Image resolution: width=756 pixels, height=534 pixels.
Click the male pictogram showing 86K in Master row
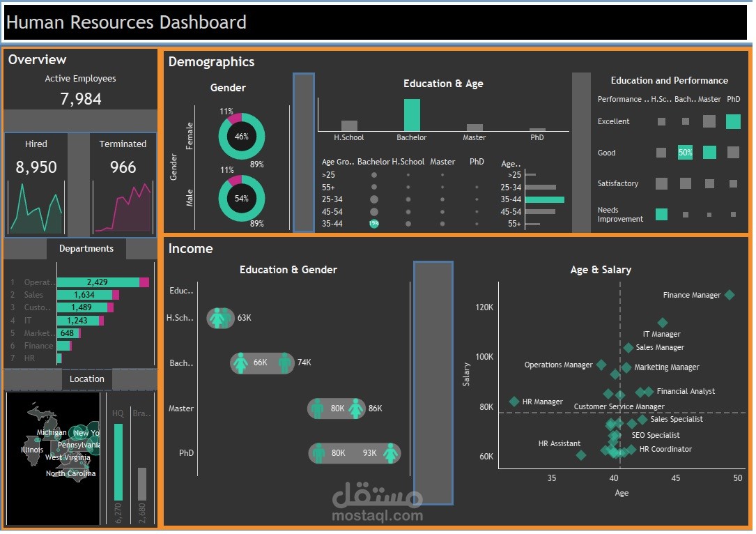tap(357, 409)
